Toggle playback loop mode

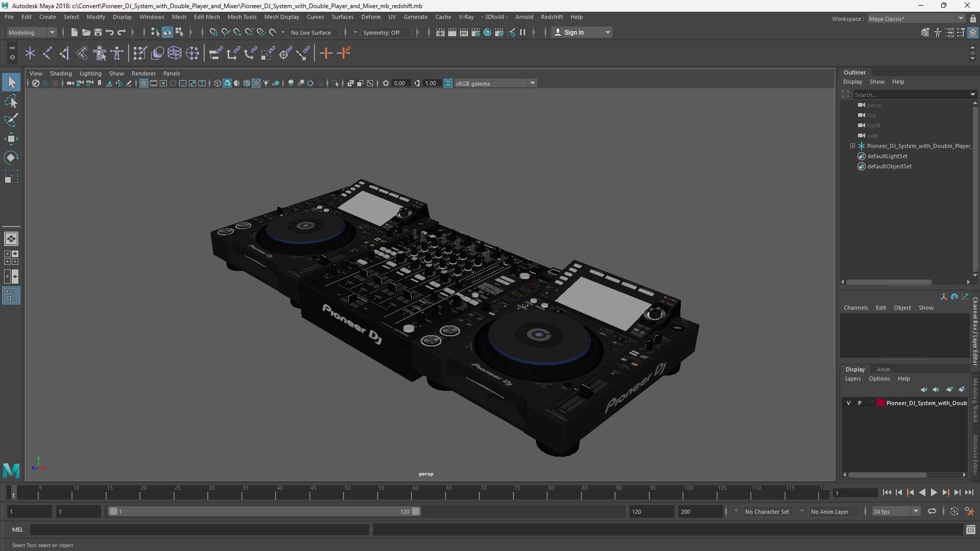932,511
